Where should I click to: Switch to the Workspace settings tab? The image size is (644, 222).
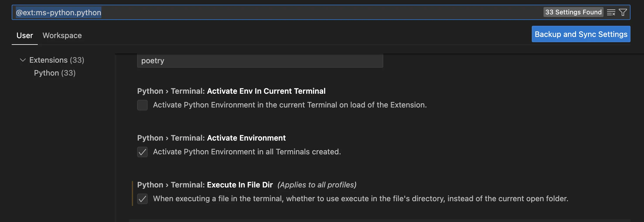click(x=62, y=35)
